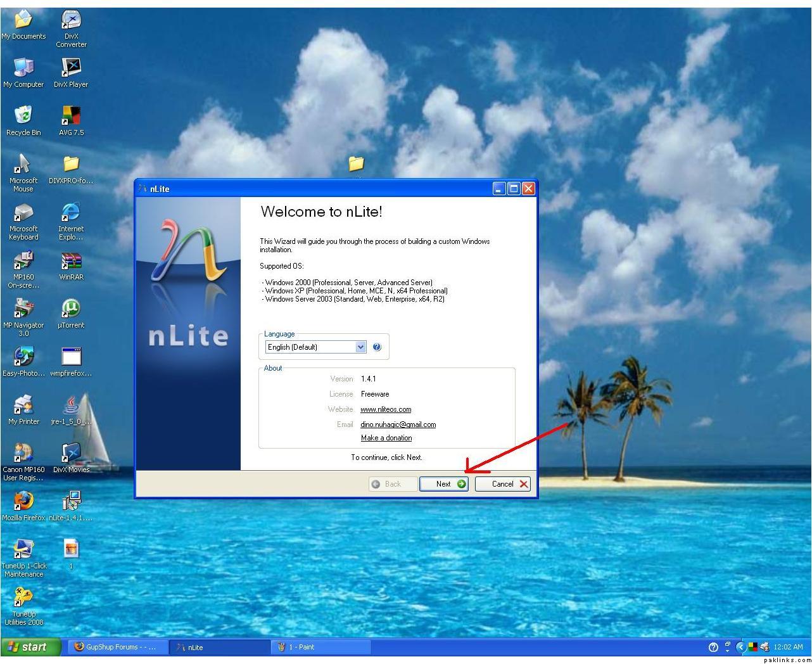
Task: Select the DivX Player shortcut
Action: pos(71,68)
